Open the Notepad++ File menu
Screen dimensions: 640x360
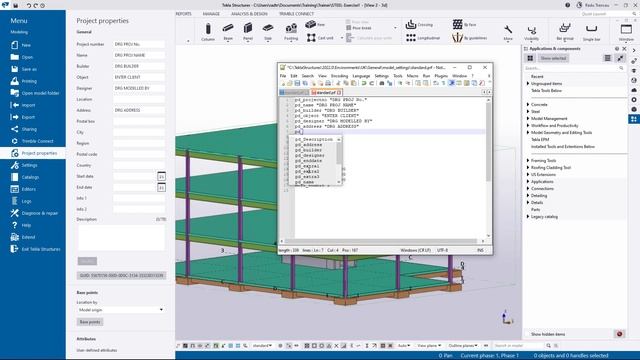pos(283,76)
